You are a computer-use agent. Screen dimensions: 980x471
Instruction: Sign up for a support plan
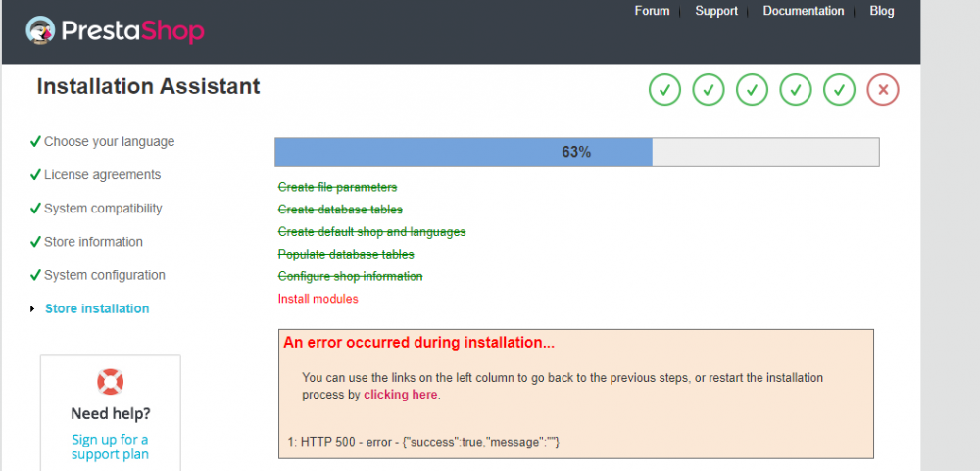pyautogui.click(x=110, y=447)
